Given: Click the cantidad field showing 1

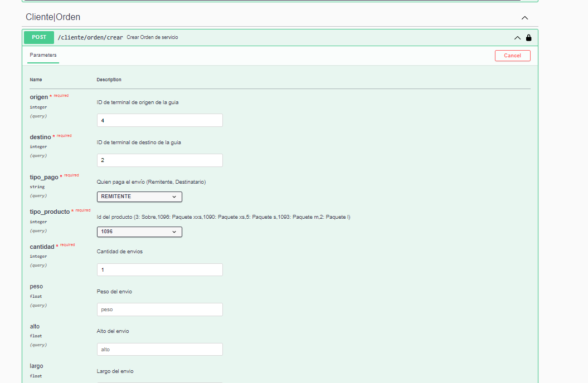Looking at the screenshot, I should (x=159, y=270).
